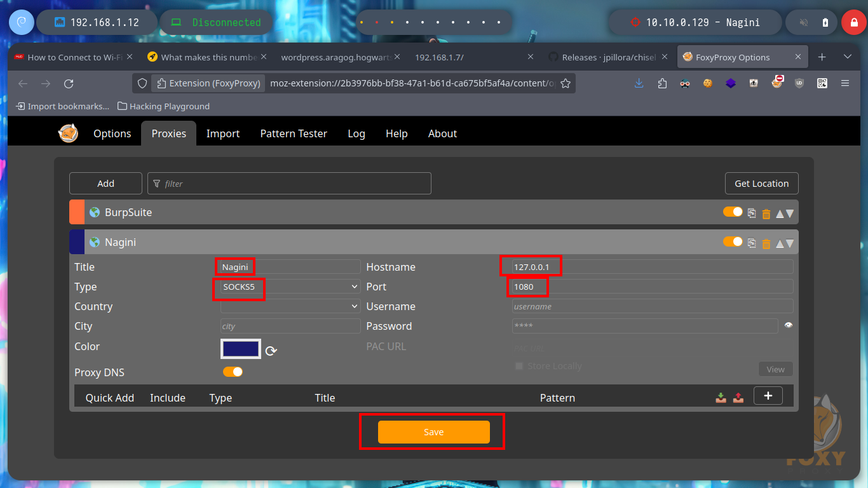Delete the BurpSuite proxy with trash icon
The width and height of the screenshot is (868, 488).
pyautogui.click(x=766, y=213)
